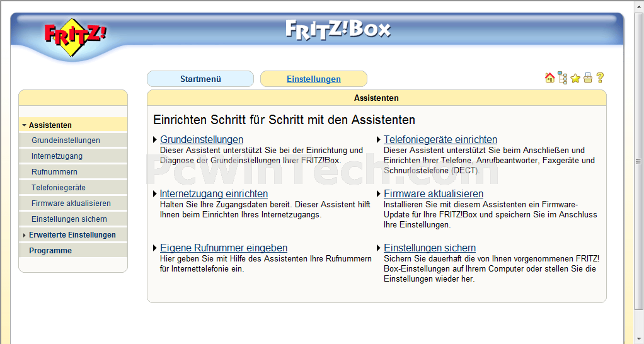
Task: Click the Assistenten panel header
Action: click(x=377, y=98)
